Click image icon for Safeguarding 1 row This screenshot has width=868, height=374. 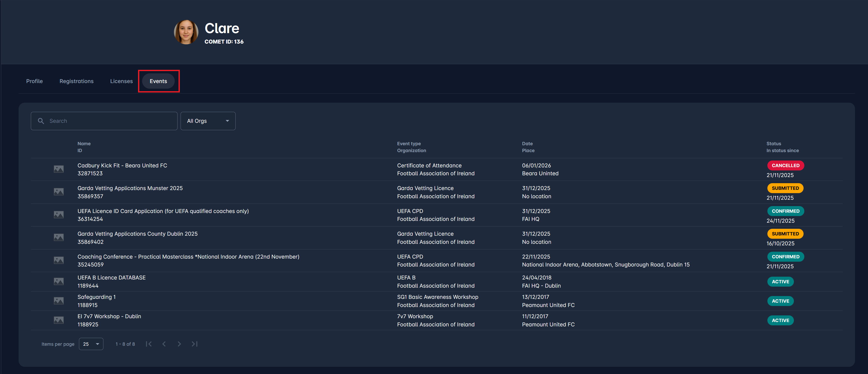(59, 301)
